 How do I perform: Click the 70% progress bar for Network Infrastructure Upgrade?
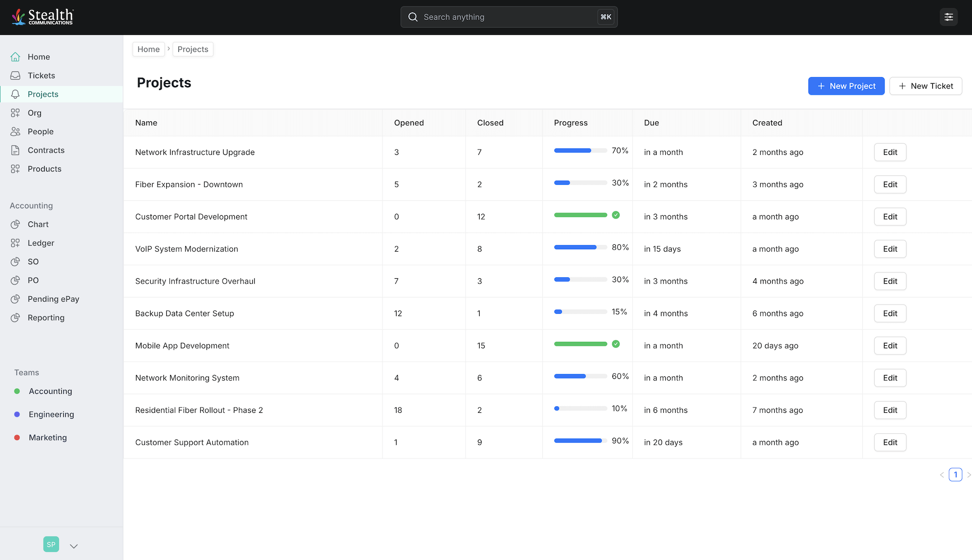pyautogui.click(x=580, y=150)
